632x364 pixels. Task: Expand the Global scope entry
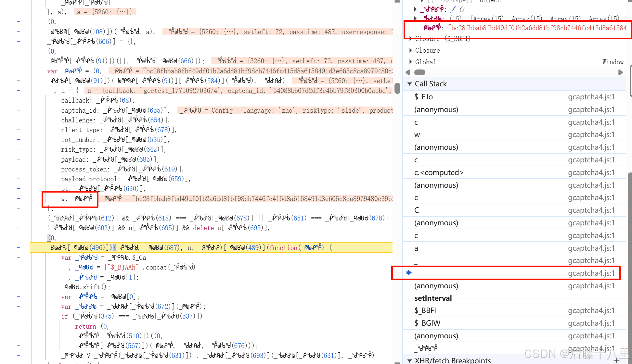[x=411, y=62]
